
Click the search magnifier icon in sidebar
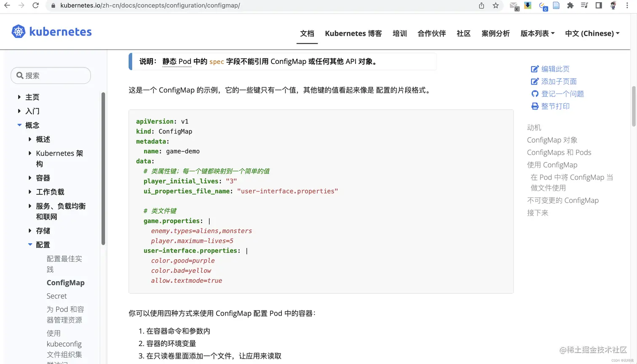[20, 75]
